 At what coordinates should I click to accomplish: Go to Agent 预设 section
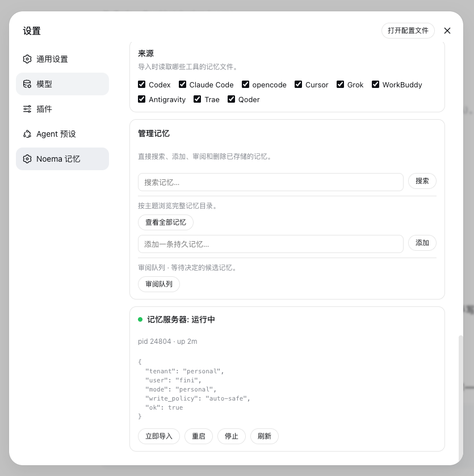pyautogui.click(x=62, y=134)
